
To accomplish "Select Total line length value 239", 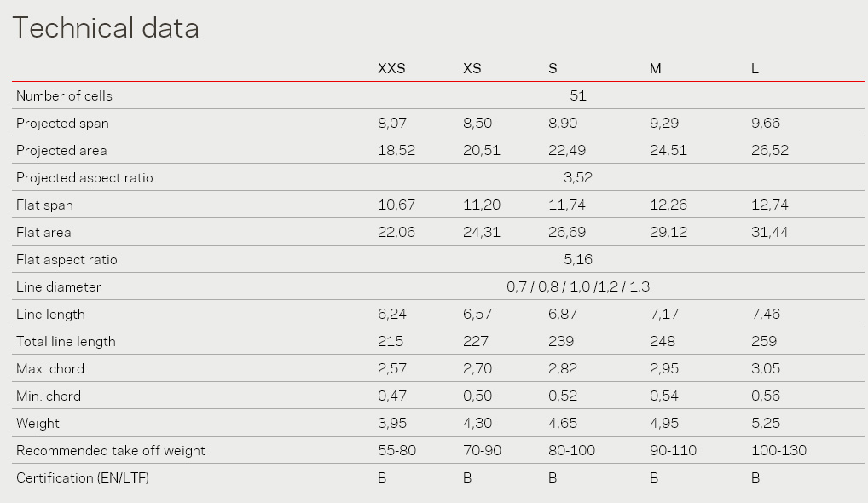I will tap(561, 341).
